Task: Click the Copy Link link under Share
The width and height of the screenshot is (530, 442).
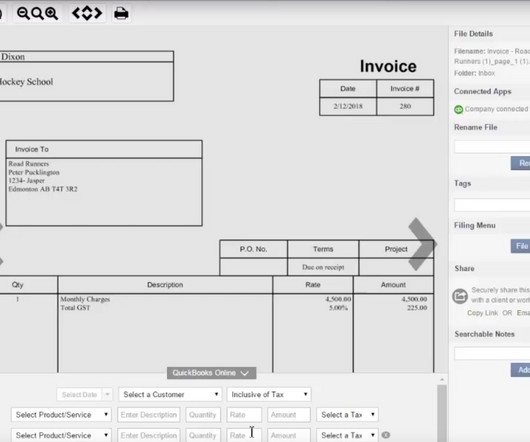Action: tap(482, 313)
